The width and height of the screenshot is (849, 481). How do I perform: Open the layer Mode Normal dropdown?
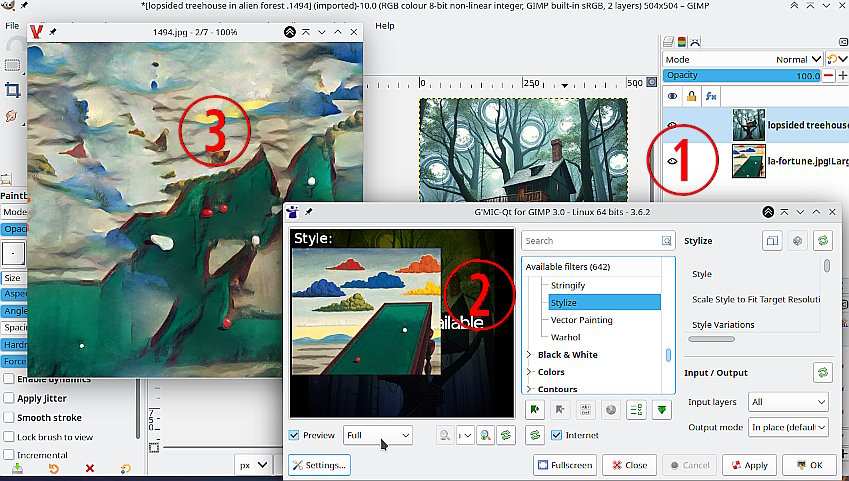click(743, 60)
